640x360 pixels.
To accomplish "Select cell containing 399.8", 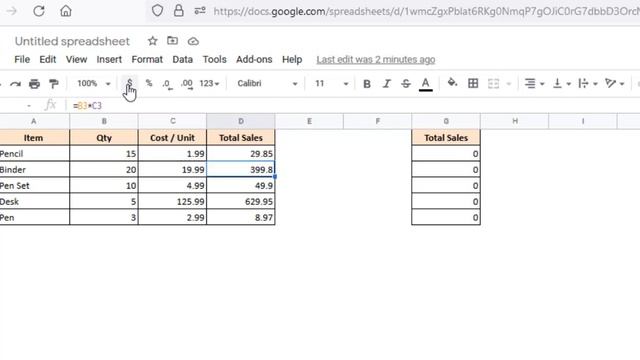I will click(241, 169).
